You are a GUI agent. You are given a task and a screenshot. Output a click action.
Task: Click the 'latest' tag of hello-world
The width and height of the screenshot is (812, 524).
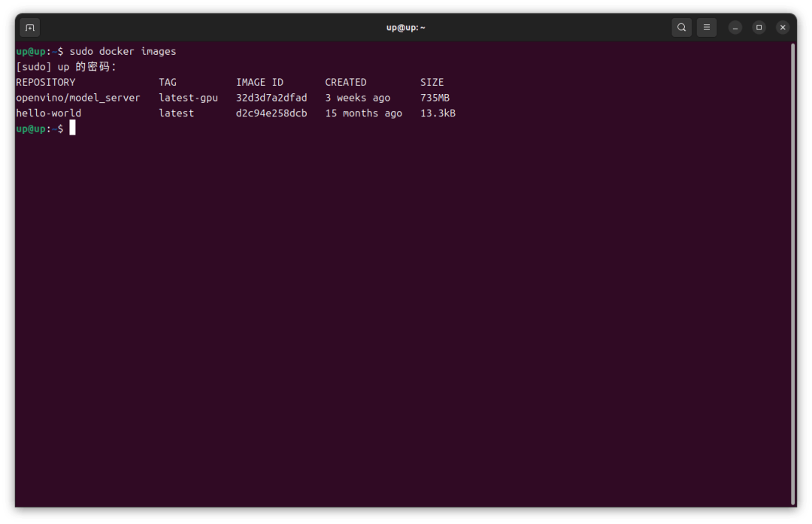click(x=176, y=113)
